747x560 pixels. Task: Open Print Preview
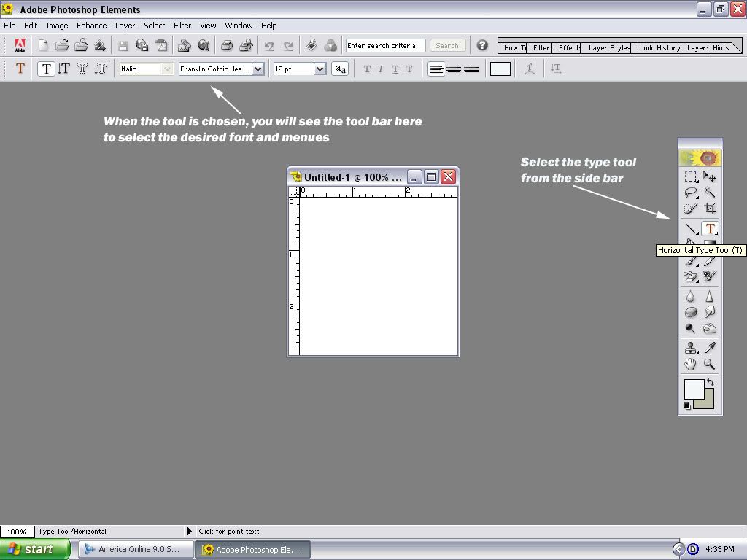246,45
